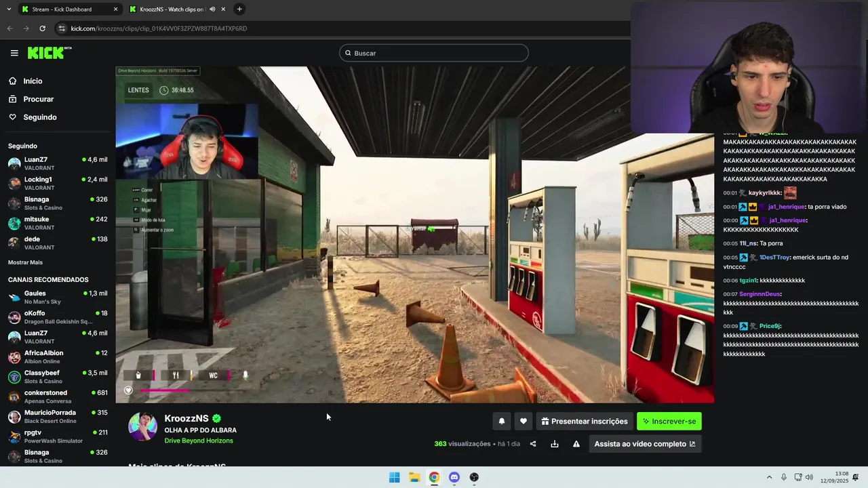Open dede followed channel

58,243
